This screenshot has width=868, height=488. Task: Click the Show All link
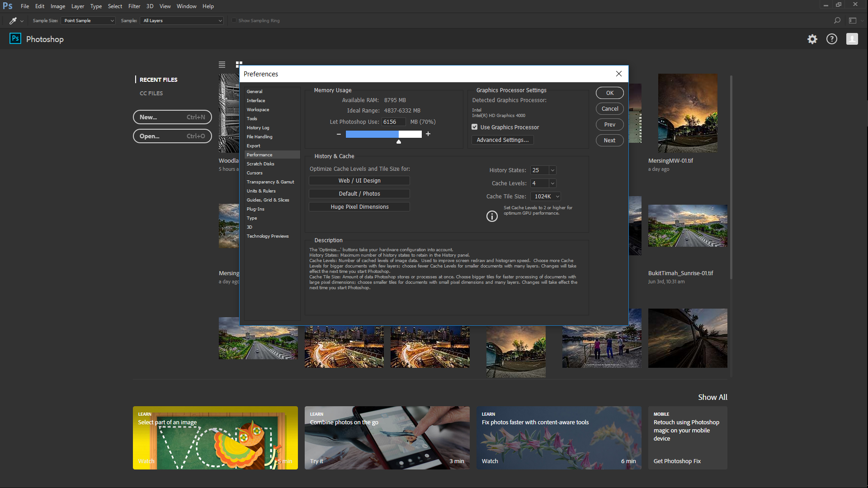(x=712, y=397)
